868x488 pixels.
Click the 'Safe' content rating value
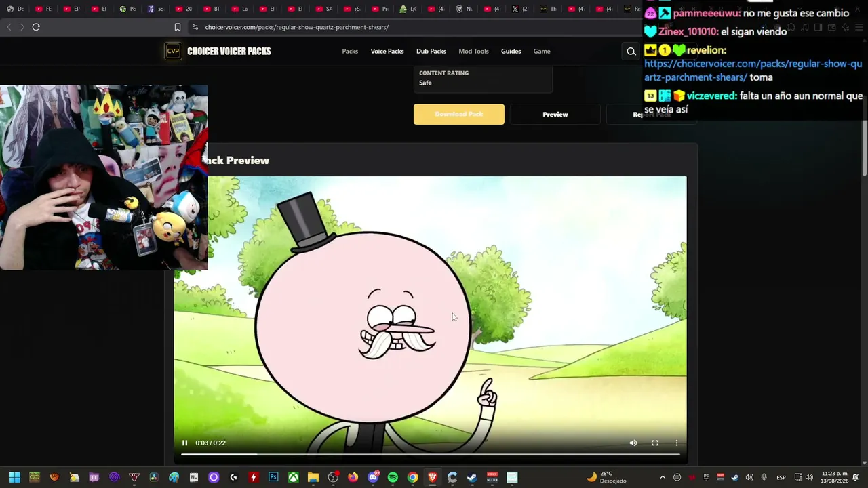(x=425, y=83)
